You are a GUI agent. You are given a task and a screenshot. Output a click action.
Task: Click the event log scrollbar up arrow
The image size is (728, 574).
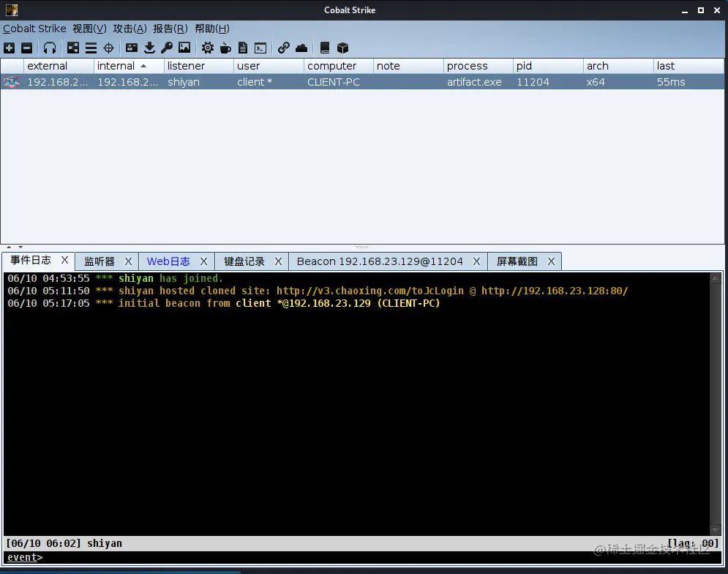pyautogui.click(x=715, y=278)
